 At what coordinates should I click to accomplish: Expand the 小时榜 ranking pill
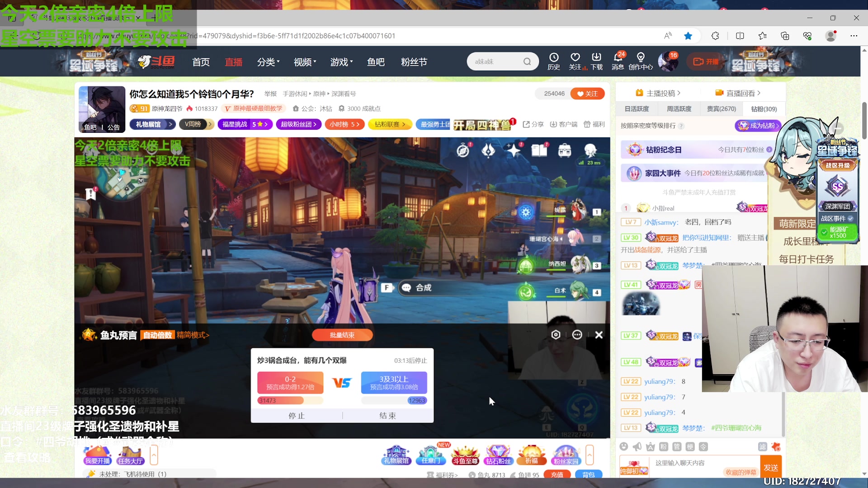coord(344,124)
